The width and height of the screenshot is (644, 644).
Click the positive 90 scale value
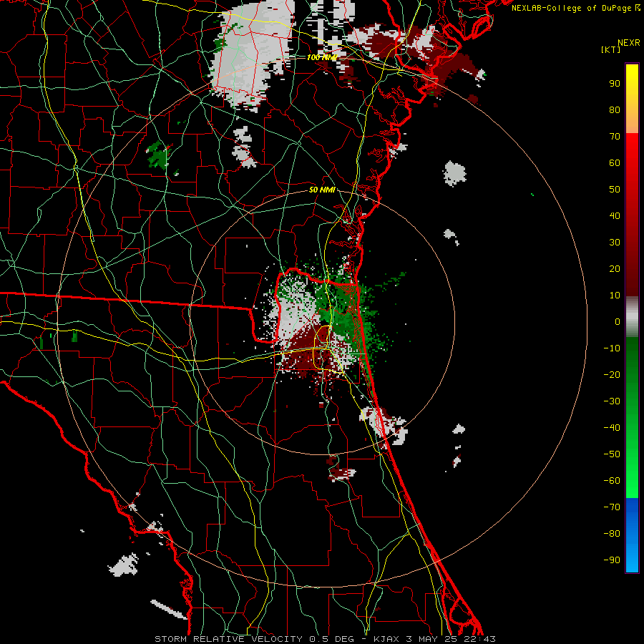(615, 84)
